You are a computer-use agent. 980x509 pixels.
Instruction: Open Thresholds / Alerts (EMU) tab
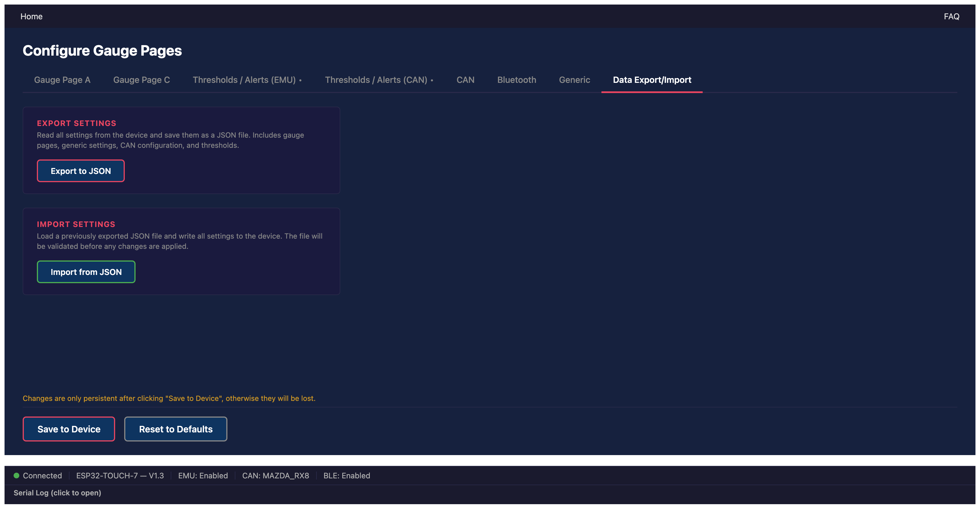click(247, 80)
